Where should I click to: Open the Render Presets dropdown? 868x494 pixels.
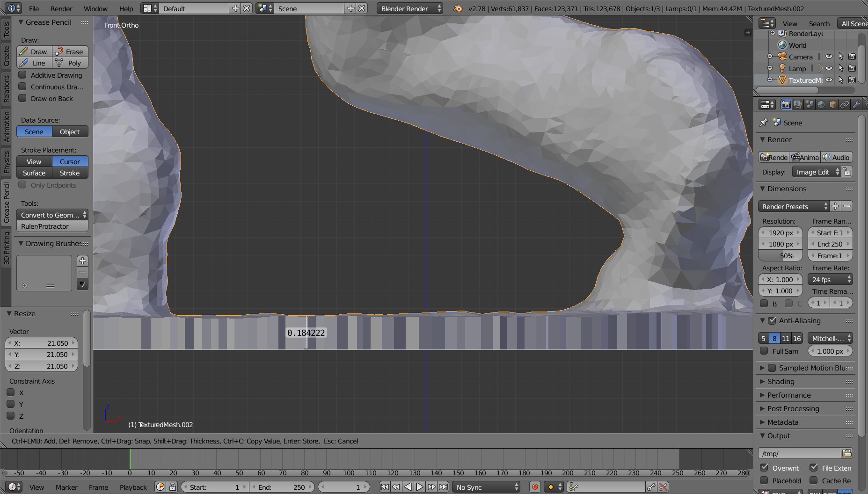pos(793,206)
